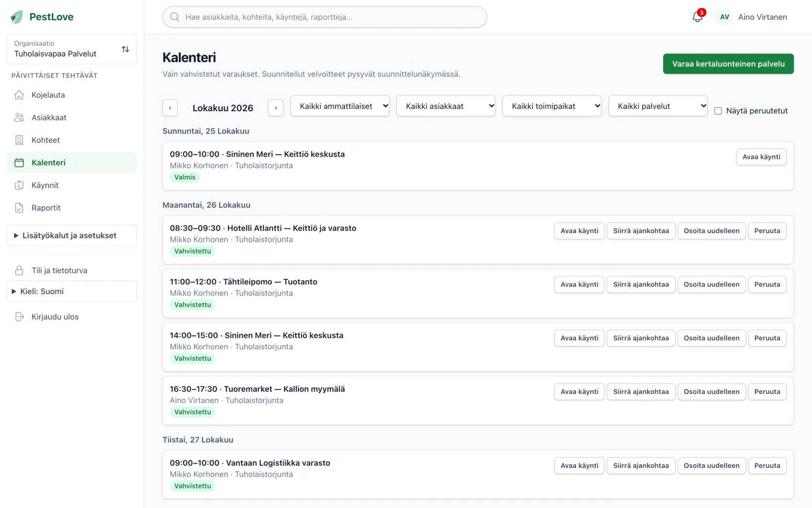Open Kaikki ammattilaiset dropdown
Viewport: 812px width, 508px height.
340,106
